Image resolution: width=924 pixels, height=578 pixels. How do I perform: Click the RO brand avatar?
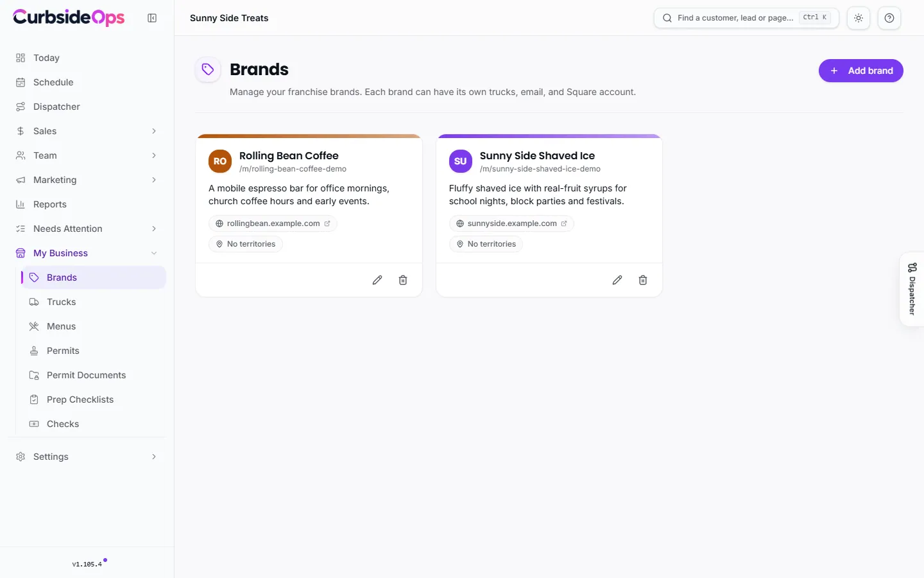tap(220, 161)
